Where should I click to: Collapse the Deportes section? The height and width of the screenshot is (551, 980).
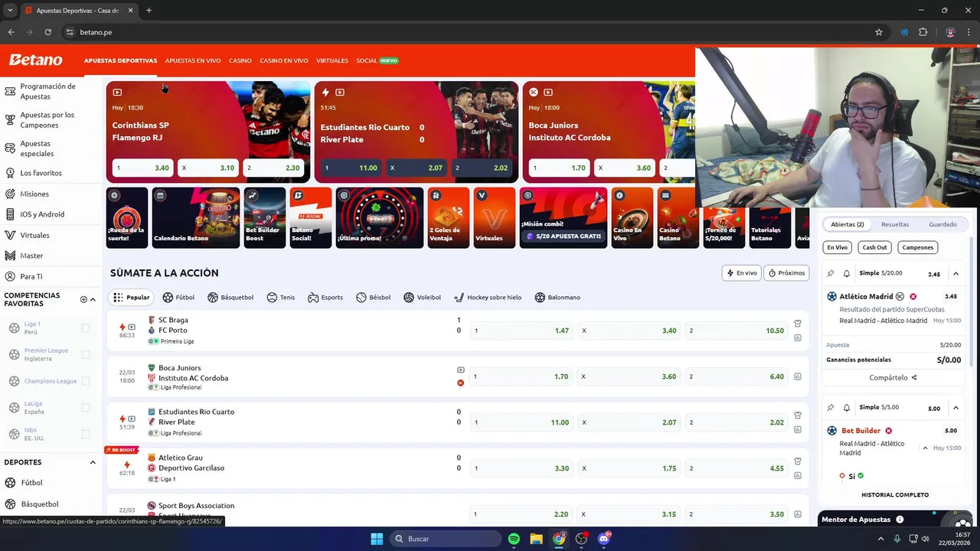[93, 462]
